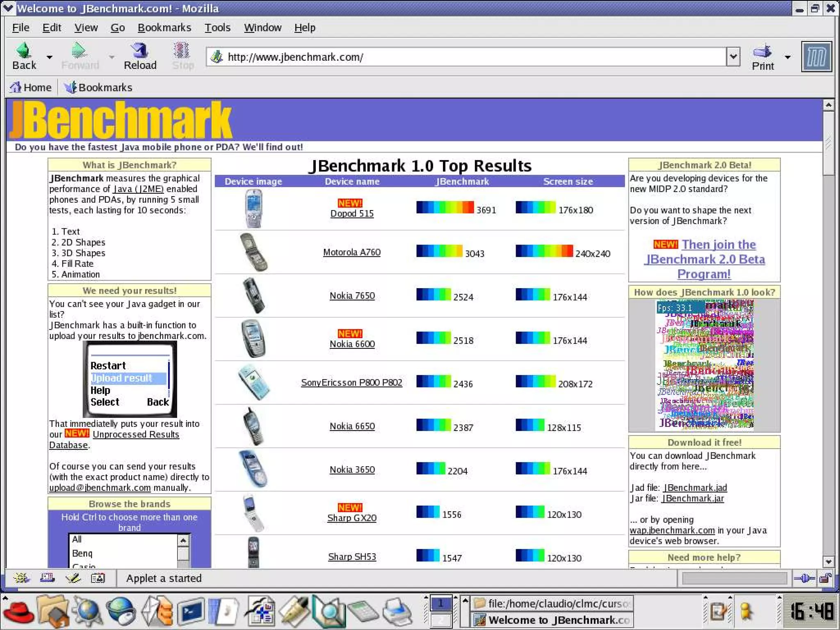Toggle the online/offline connection status icon

[804, 578]
